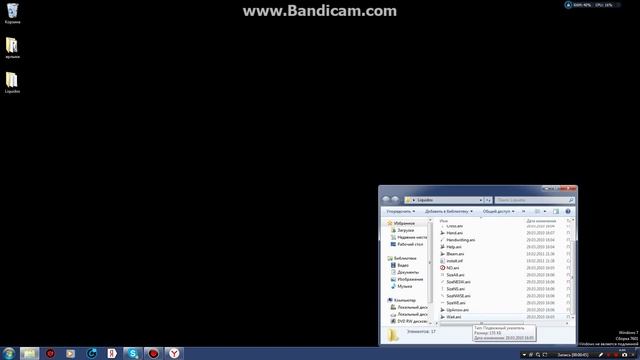This screenshot has height=360, width=640.
Task: Open the Yandex Я shortcut in the taskbar
Action: coord(112,353)
